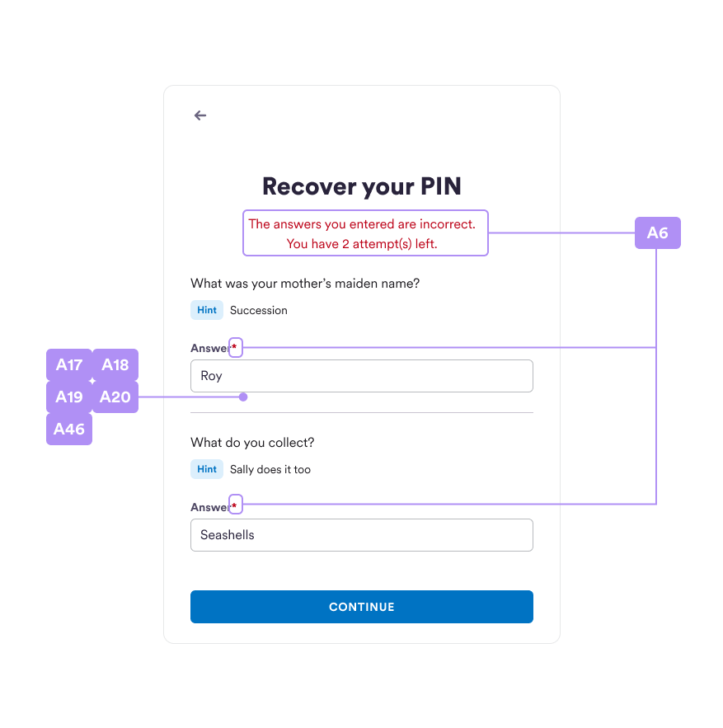Click the first Answer label's required asterisk
The image size is (723, 728).
tap(236, 347)
